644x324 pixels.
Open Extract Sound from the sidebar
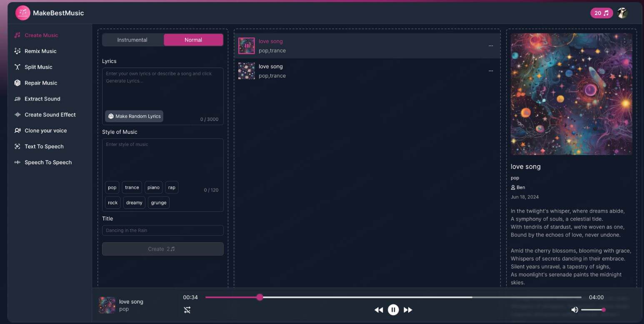pos(42,99)
